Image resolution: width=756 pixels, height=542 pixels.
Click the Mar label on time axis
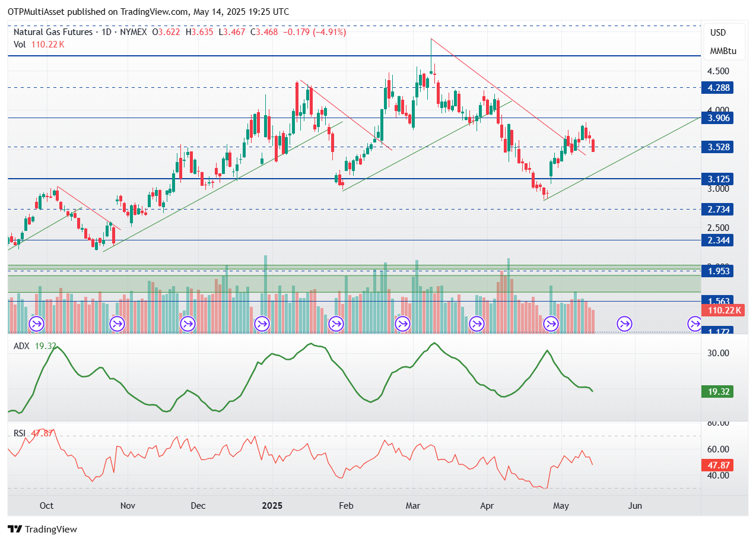click(x=413, y=506)
